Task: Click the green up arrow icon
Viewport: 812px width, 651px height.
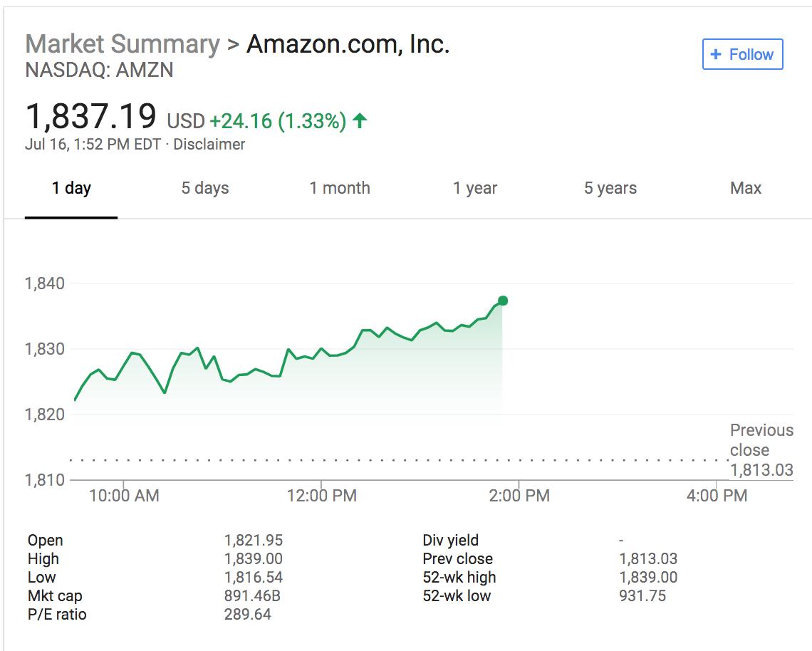Action: tap(360, 120)
